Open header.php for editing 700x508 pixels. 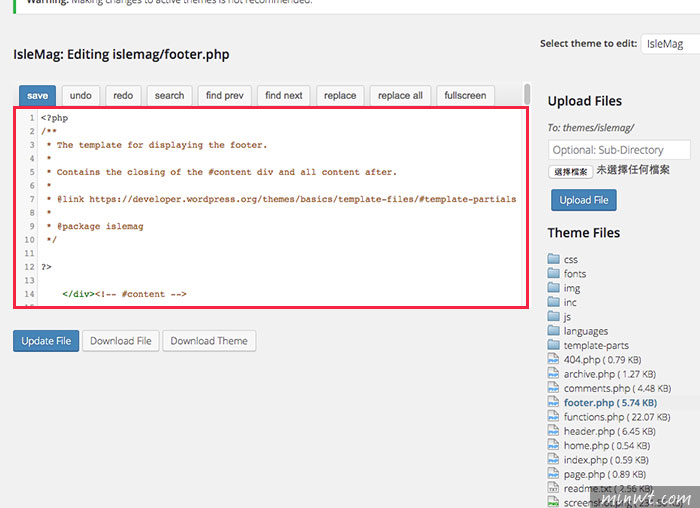click(609, 431)
